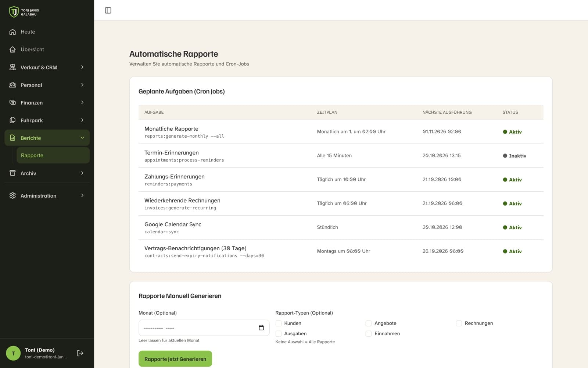Click the logout icon beside Toni (Demo)

(x=80, y=353)
